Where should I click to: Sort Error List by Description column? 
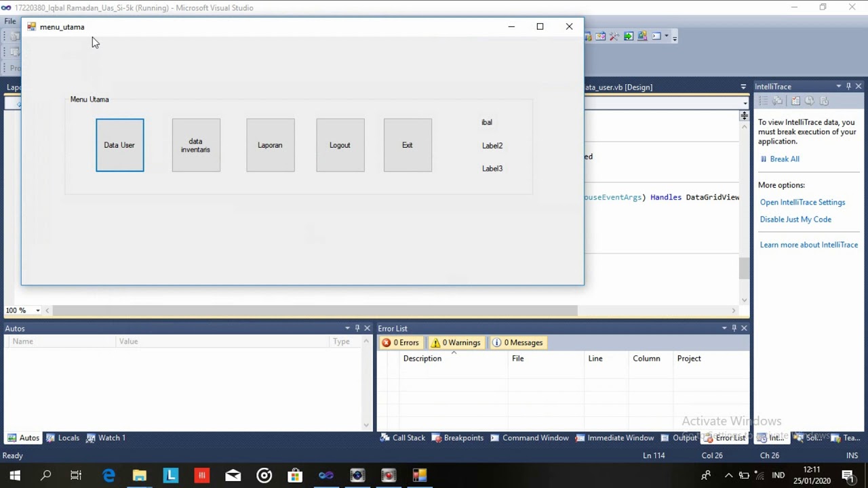(x=453, y=359)
